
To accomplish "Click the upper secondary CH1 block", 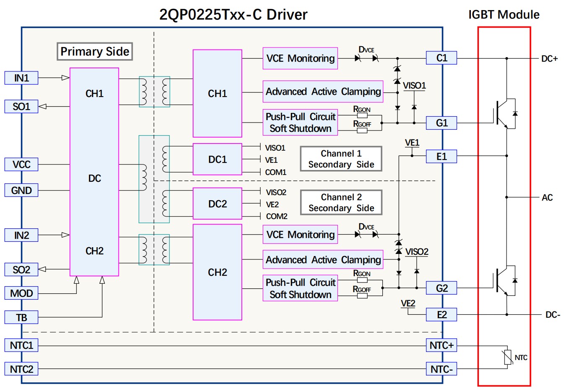I will click(217, 94).
